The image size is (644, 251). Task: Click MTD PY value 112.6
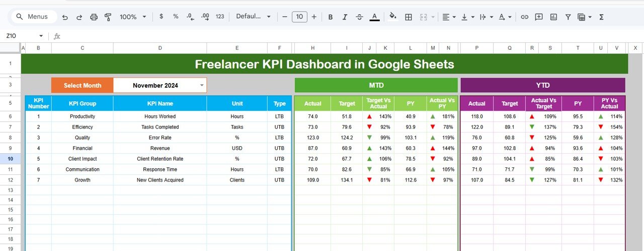click(x=411, y=180)
